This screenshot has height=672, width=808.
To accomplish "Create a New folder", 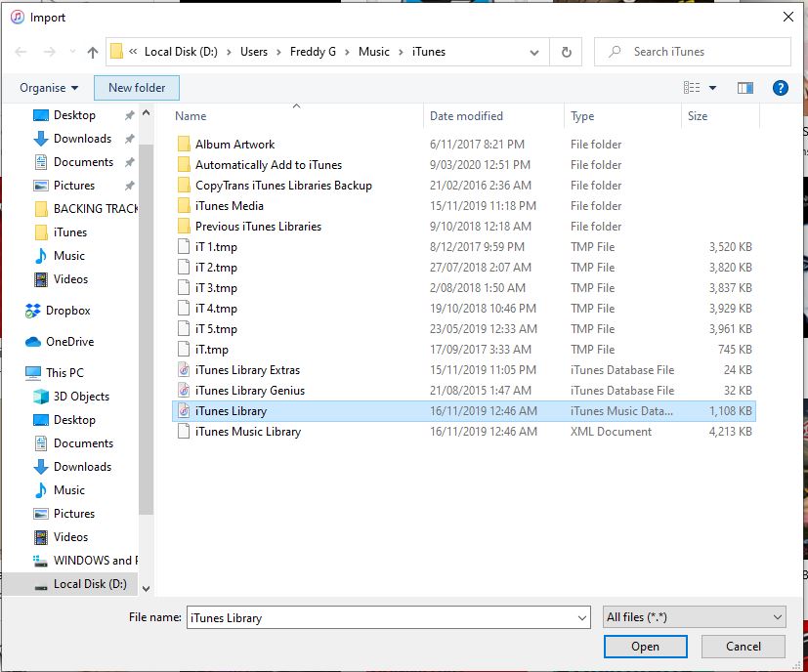I will (137, 88).
